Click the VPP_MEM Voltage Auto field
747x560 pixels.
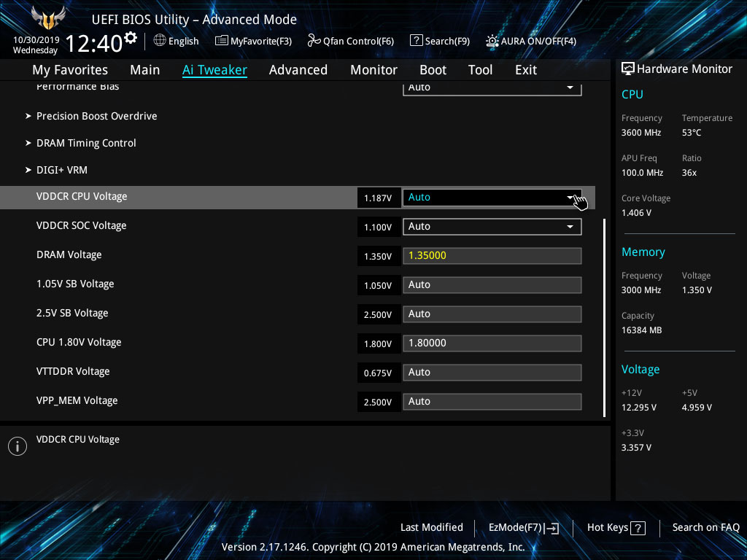(x=492, y=402)
